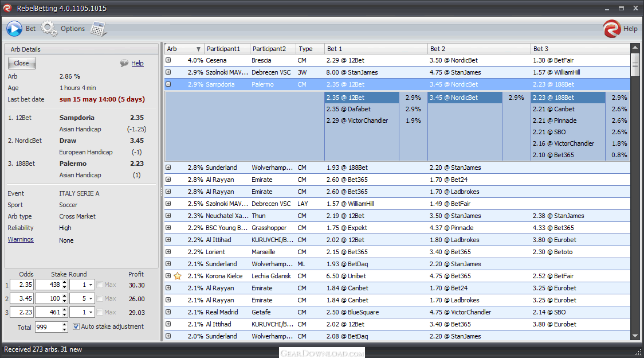Enable Max checkbox for bet 1

tap(99, 285)
